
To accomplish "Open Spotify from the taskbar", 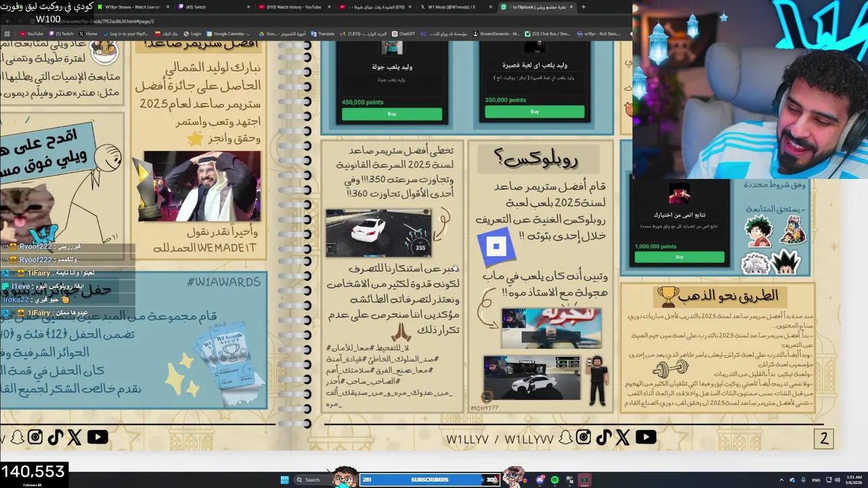I will tap(555, 480).
